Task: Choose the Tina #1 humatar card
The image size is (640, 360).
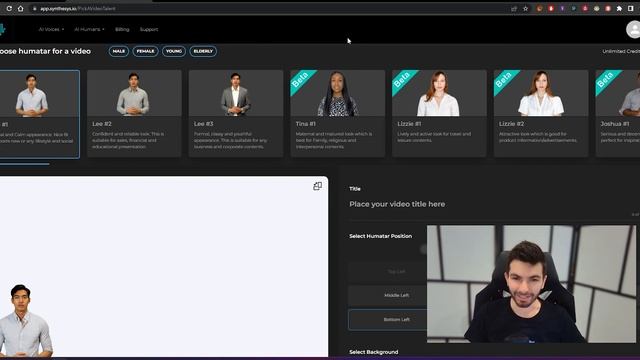Action: pos(338,113)
